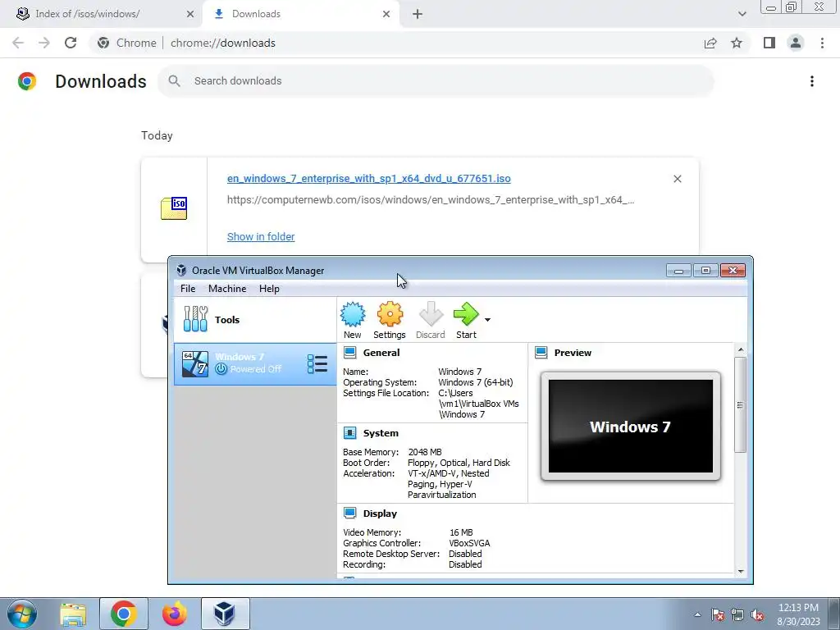Click the Chrome back arrow

point(18,43)
